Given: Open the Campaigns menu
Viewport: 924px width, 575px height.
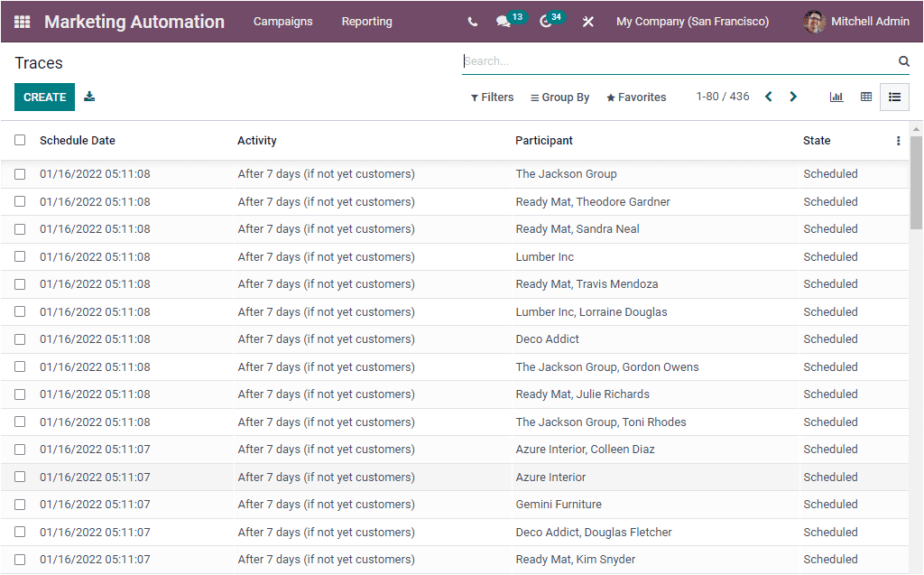Looking at the screenshot, I should pos(282,21).
